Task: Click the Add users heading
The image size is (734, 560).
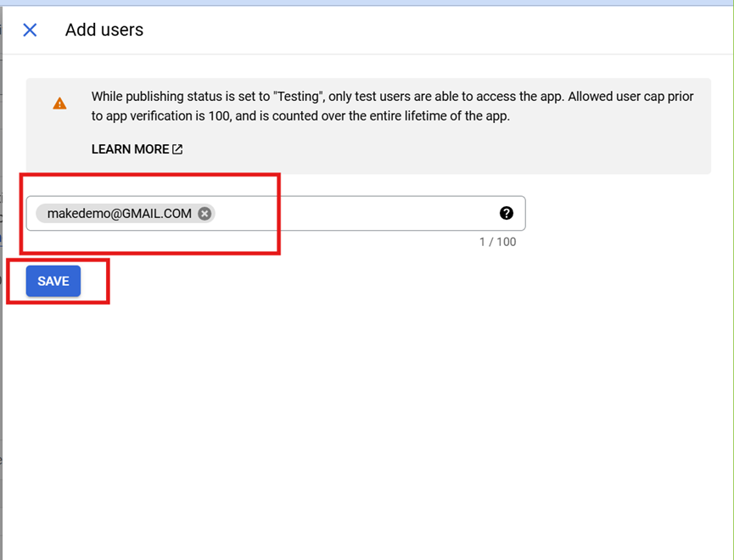Action: (x=104, y=31)
